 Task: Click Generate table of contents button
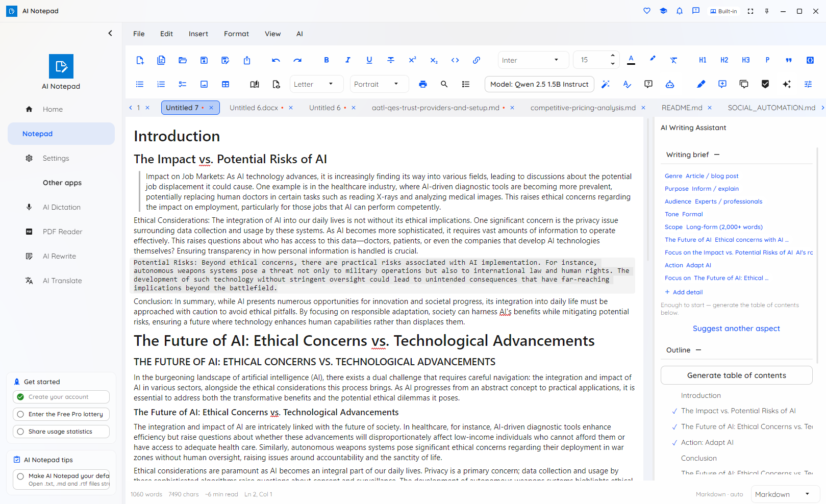736,375
